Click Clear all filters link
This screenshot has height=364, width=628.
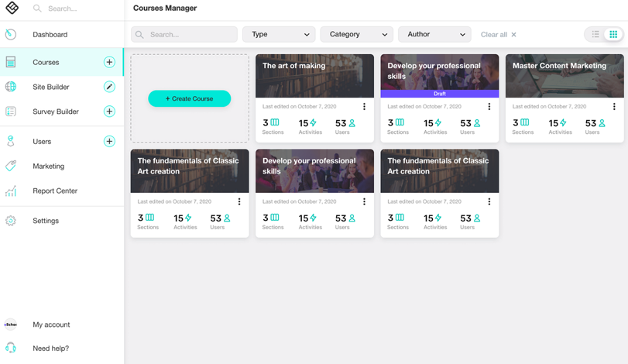click(498, 35)
